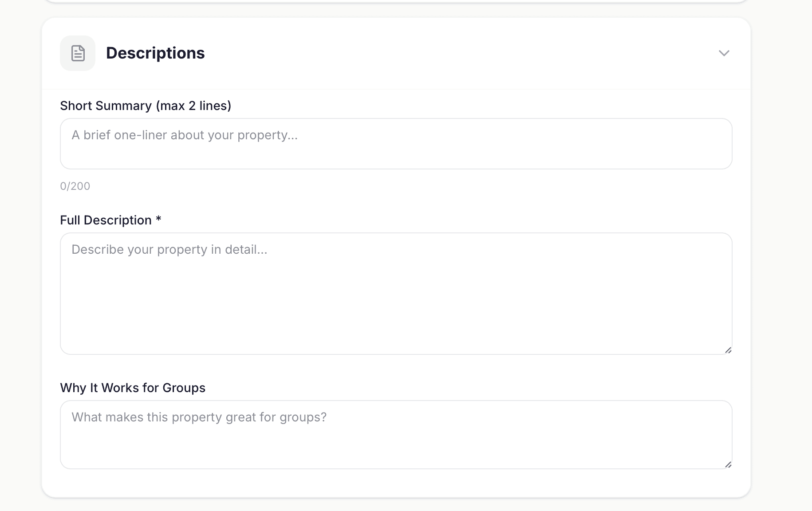Click the Why It Works for Groups resize handle
Image resolution: width=812 pixels, height=511 pixels.
click(728, 465)
